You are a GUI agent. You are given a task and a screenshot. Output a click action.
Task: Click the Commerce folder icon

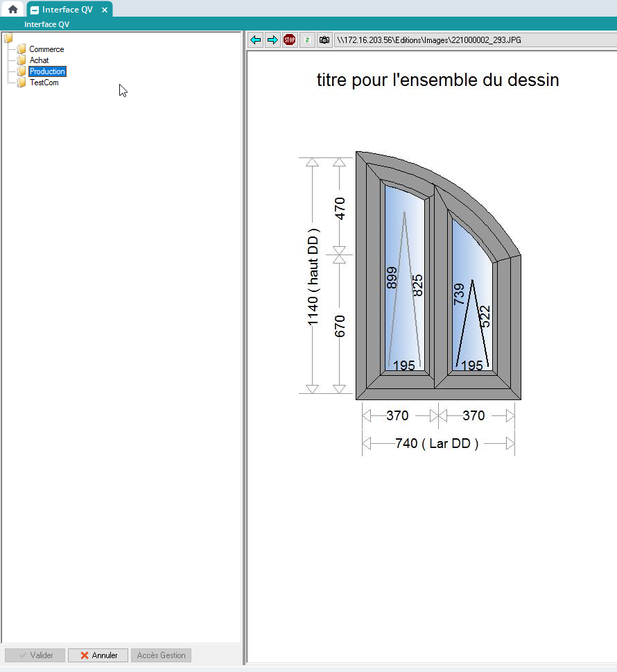point(21,49)
